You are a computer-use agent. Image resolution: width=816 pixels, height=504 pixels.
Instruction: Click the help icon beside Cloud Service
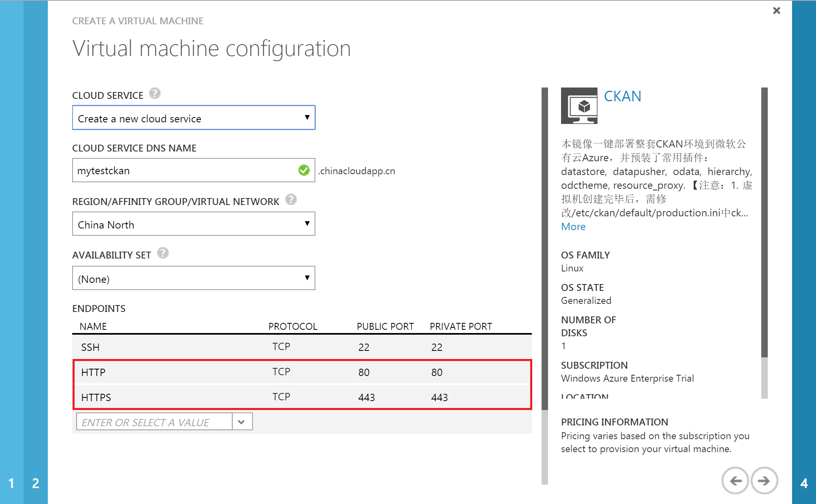[154, 94]
